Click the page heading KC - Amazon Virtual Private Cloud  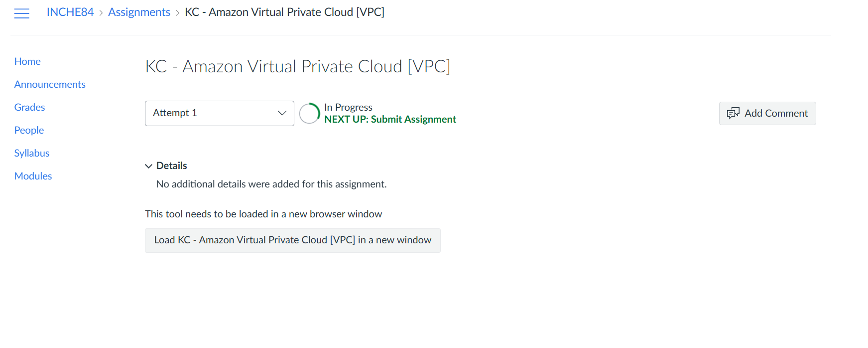click(297, 66)
